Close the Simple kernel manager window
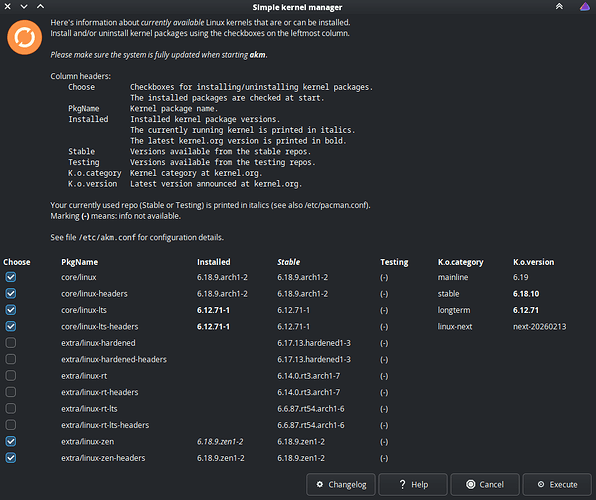The width and height of the screenshot is (596, 500). [x=7, y=6]
